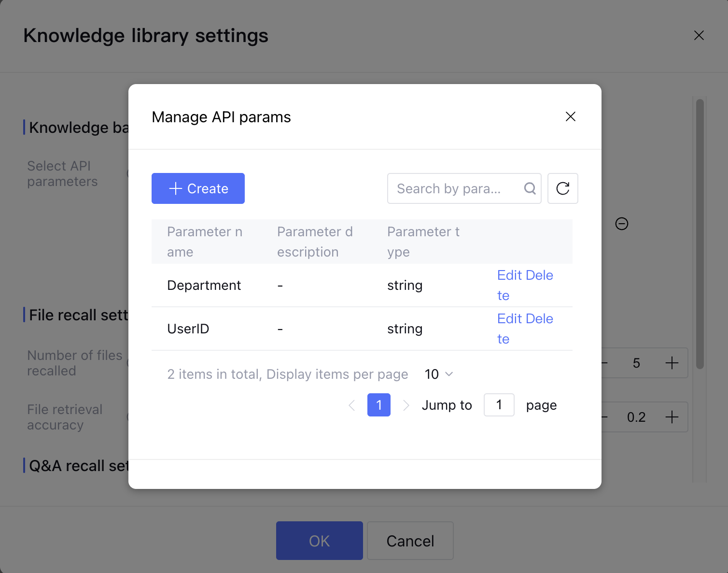This screenshot has height=573, width=728.
Task: Edit the Department parameter
Action: [510, 275]
